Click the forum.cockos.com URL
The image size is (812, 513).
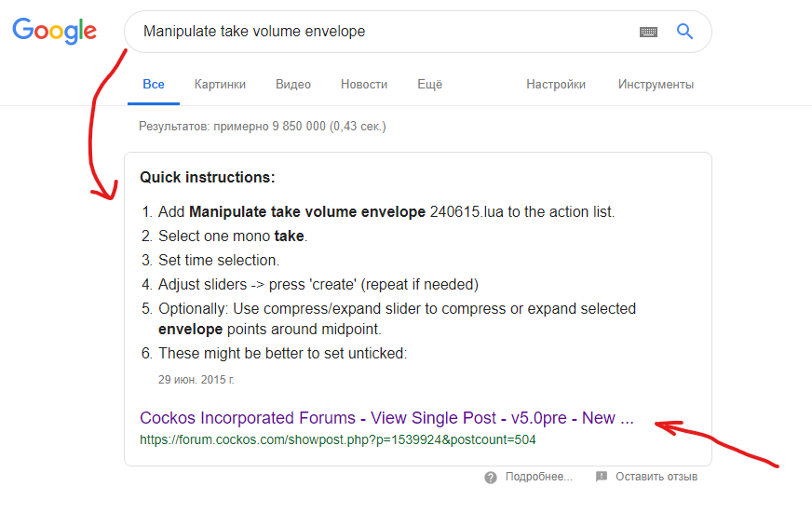pos(338,439)
